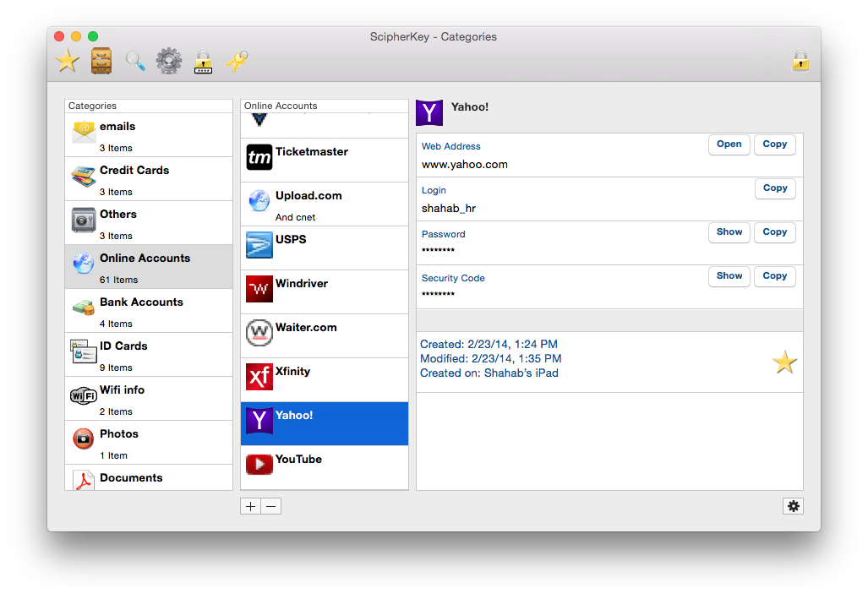Viewport: 868px width, 599px height.
Task: Open www.yahoo.com with the Open button
Action: (x=729, y=144)
